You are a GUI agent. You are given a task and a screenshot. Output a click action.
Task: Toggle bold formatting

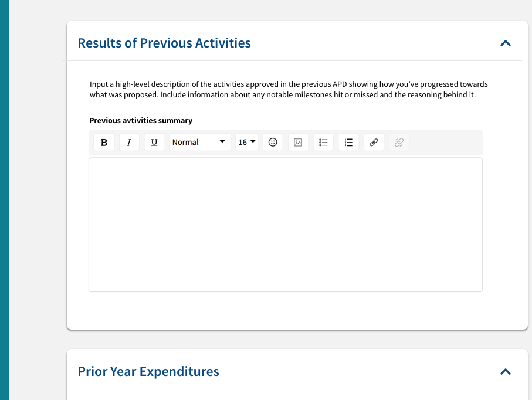(104, 142)
